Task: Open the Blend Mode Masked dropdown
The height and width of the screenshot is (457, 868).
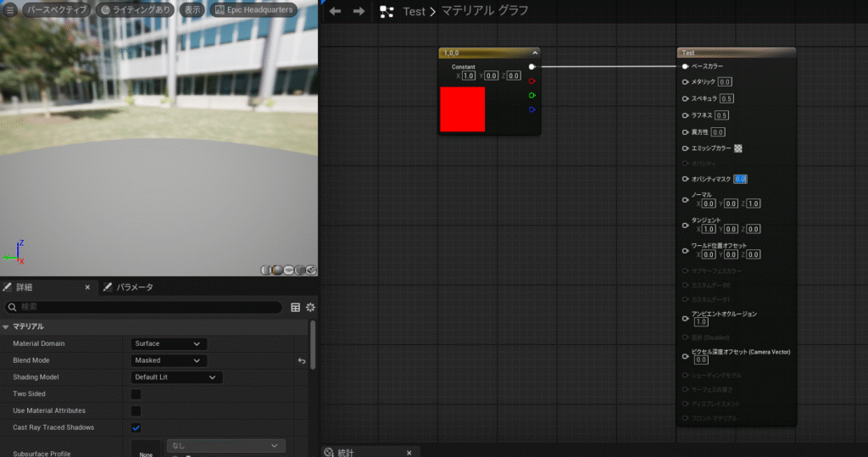Action: (169, 360)
